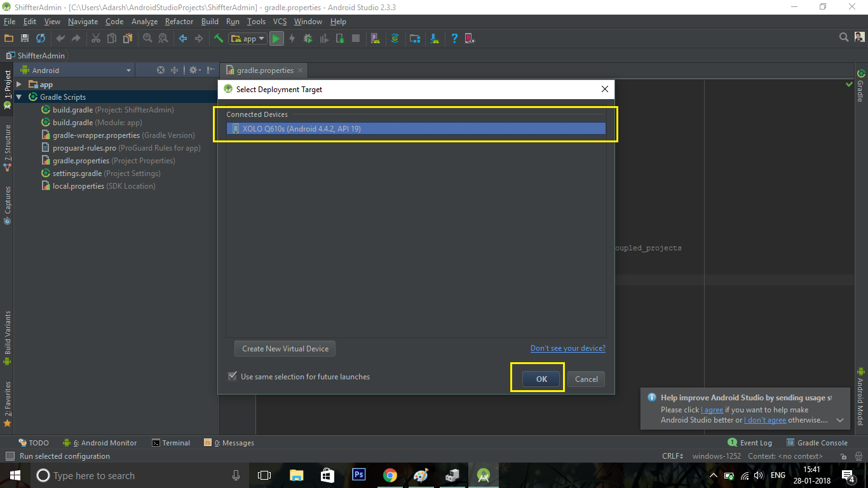Click the SDK Manager download icon
868x488 pixels.
click(x=434, y=39)
